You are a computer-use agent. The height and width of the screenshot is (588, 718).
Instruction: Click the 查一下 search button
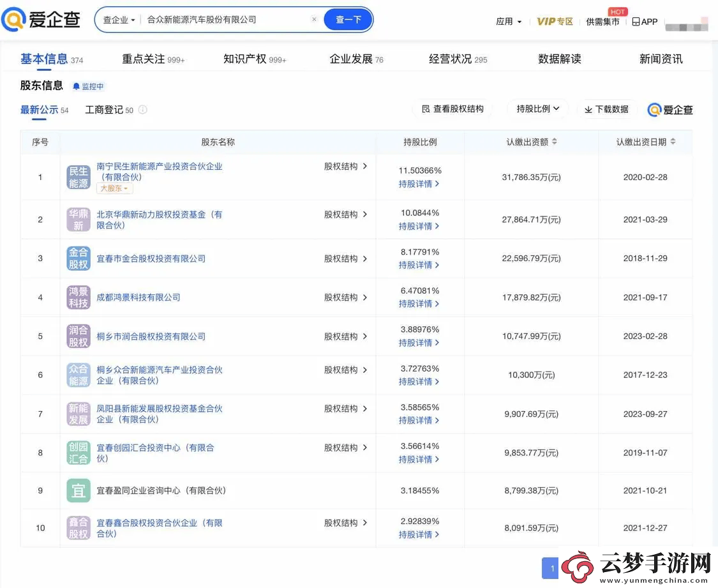pos(348,20)
